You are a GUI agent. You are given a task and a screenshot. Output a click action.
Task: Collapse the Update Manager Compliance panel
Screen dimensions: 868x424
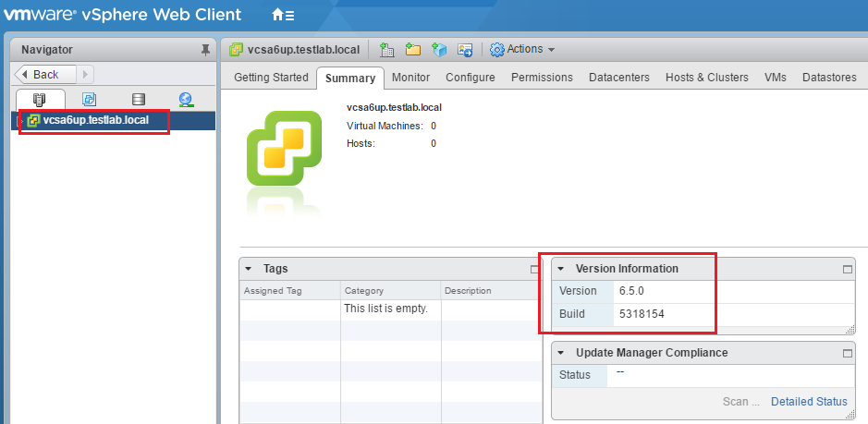[x=561, y=353]
